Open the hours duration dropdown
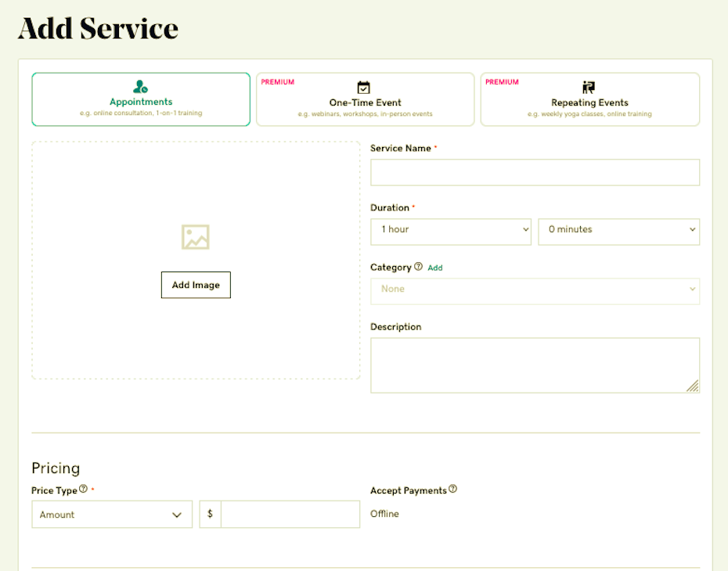Screen dimensions: 728x571 451,230
